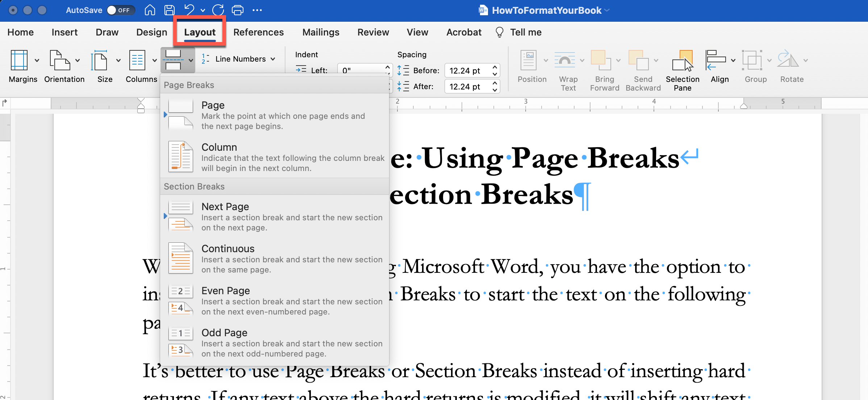Toggle the AutoSave switch
This screenshot has height=400, width=868.
[x=121, y=10]
